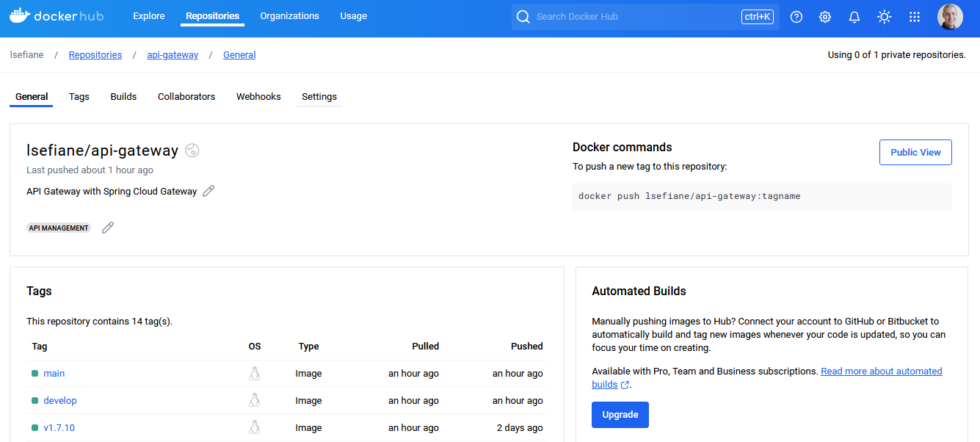Click the lsefiane breadcrumb text
The image size is (980, 442).
(x=27, y=55)
